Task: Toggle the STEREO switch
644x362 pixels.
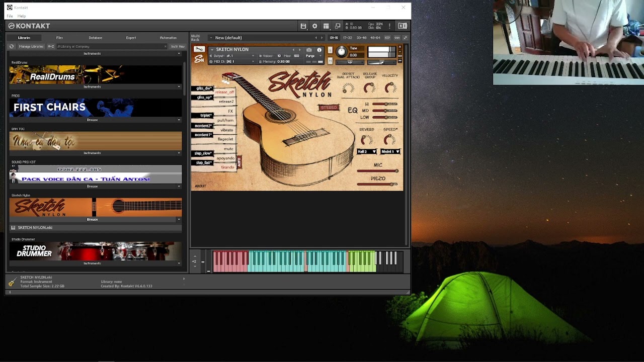Action: tap(329, 108)
